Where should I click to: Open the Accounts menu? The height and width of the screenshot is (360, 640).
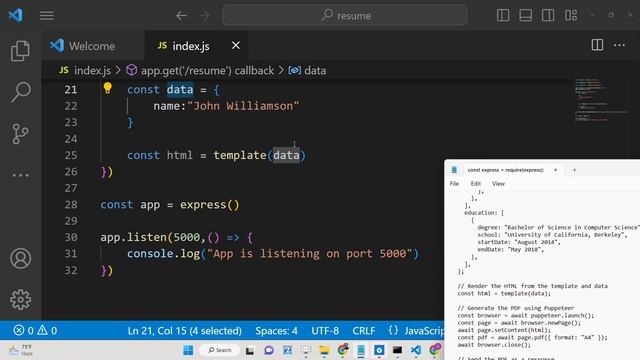[20, 258]
